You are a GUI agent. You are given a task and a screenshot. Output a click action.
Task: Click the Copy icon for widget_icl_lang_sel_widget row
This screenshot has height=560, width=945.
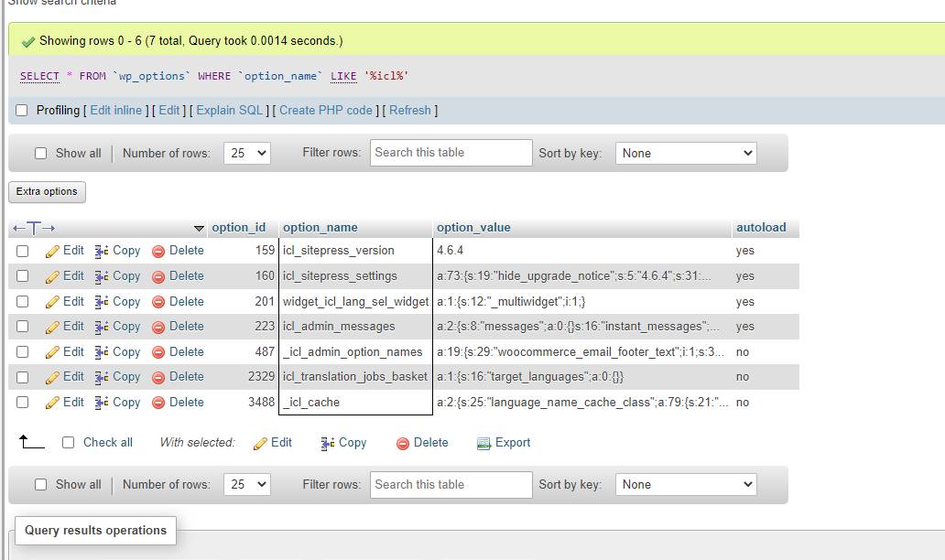point(102,302)
